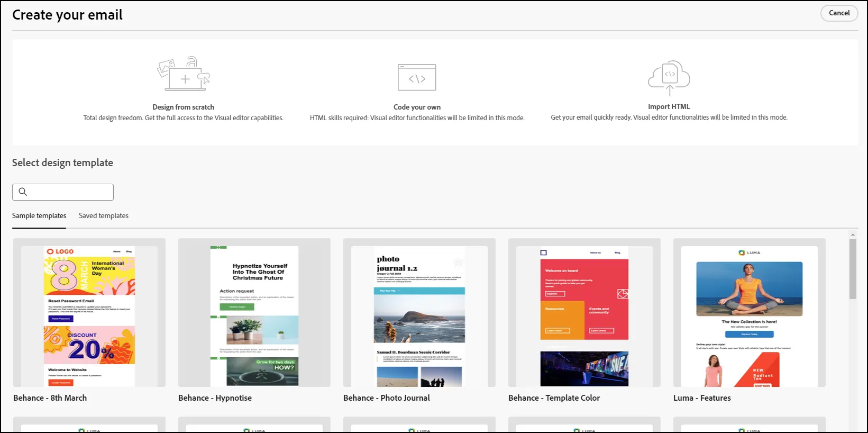Screen dimensions: 868x433
Task: Click the "Code your own" title
Action: [417, 107]
